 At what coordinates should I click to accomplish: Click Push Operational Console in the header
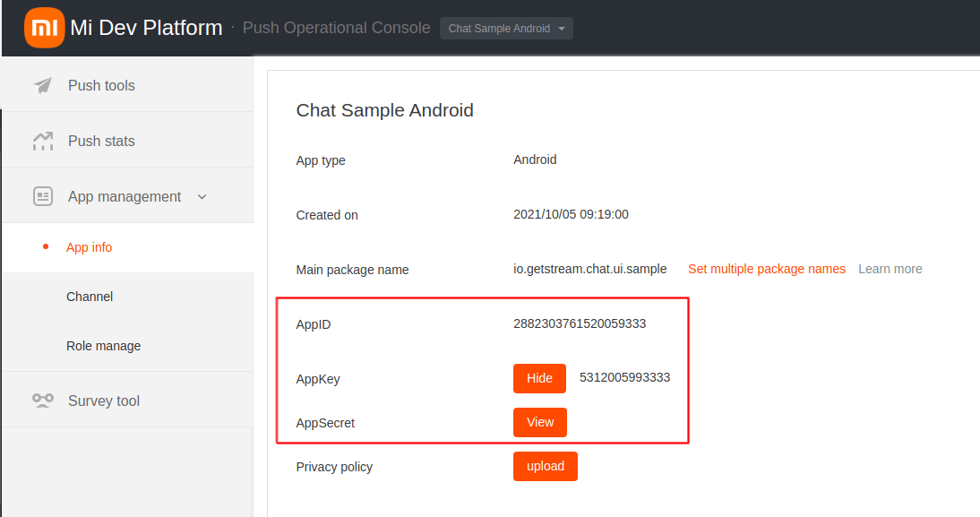click(336, 28)
